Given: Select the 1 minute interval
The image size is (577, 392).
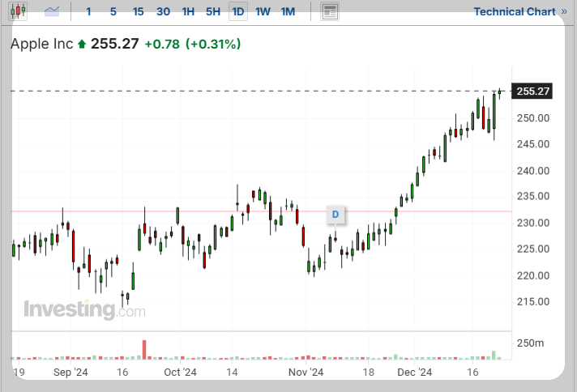Looking at the screenshot, I should pos(88,12).
